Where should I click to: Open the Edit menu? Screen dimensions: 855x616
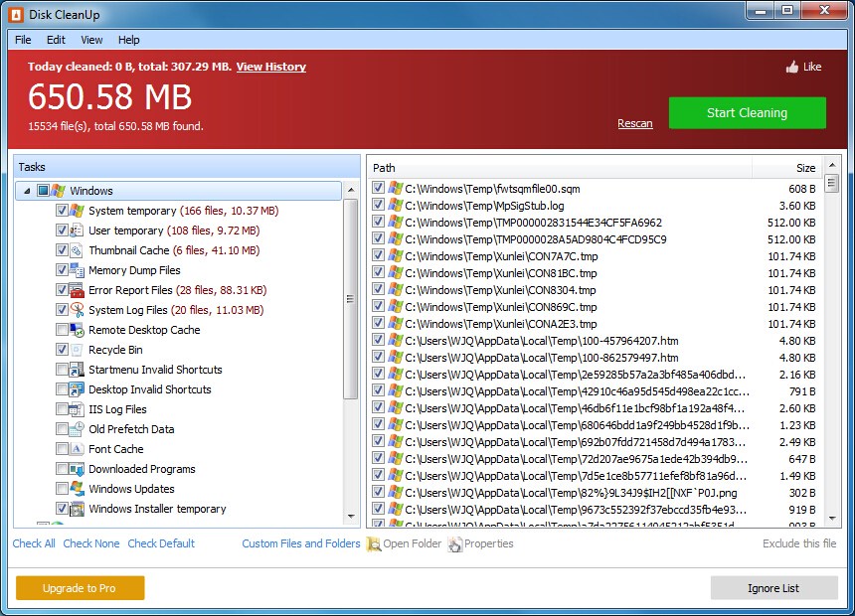coord(56,40)
